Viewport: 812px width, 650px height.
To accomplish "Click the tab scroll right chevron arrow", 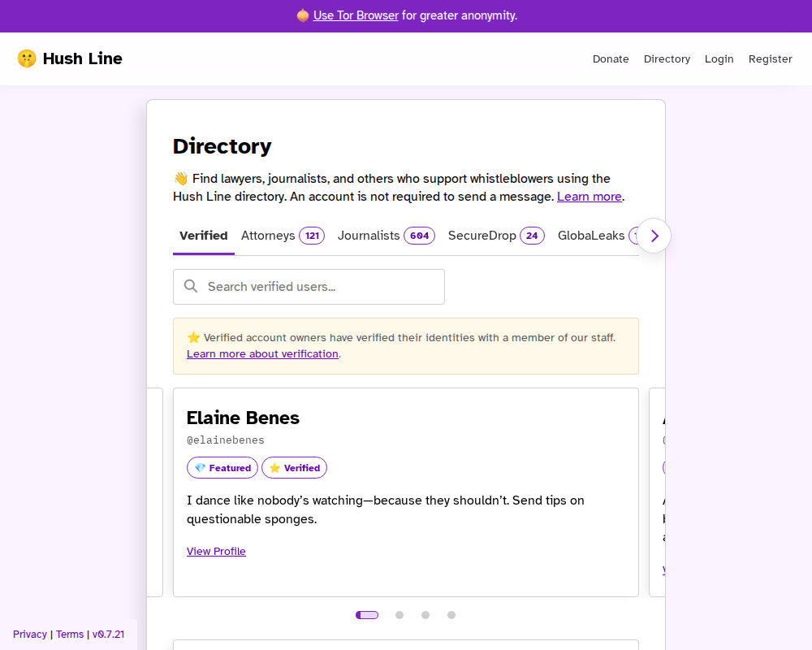I will coord(654,236).
